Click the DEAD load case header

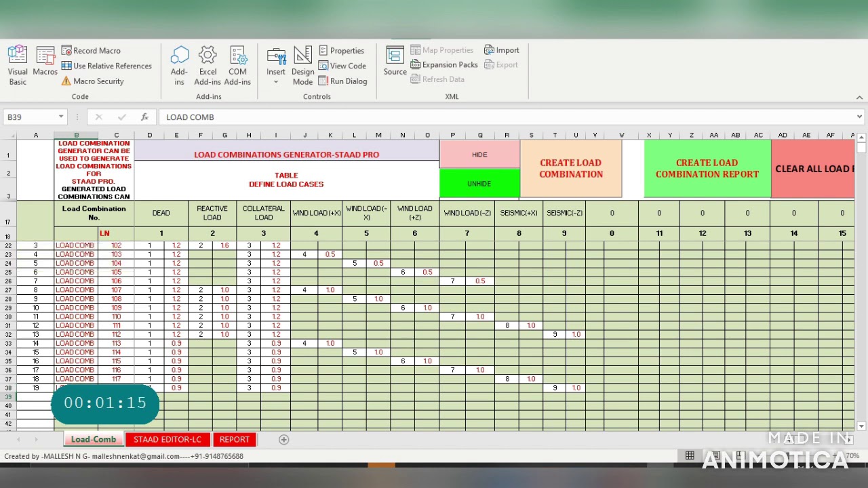161,213
